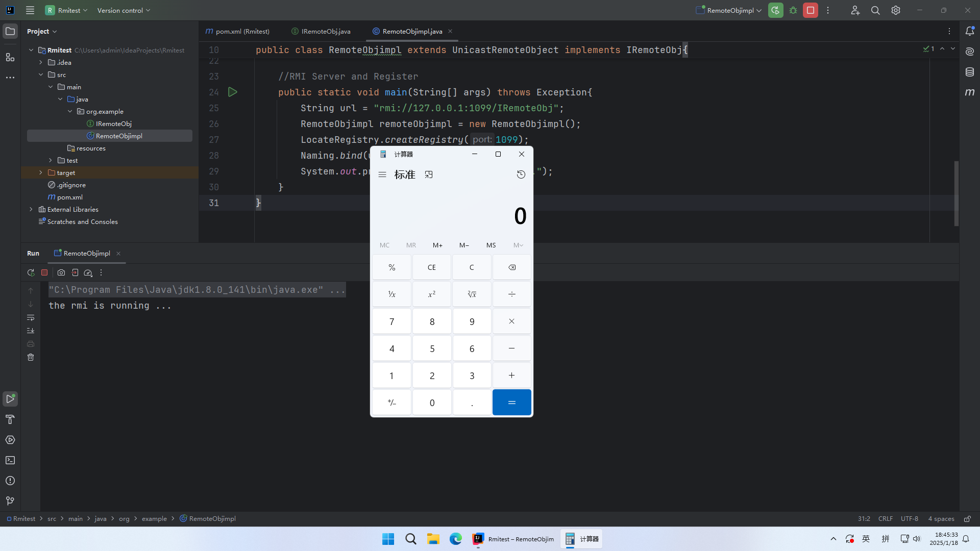Open Run panel more options menu

[101, 273]
